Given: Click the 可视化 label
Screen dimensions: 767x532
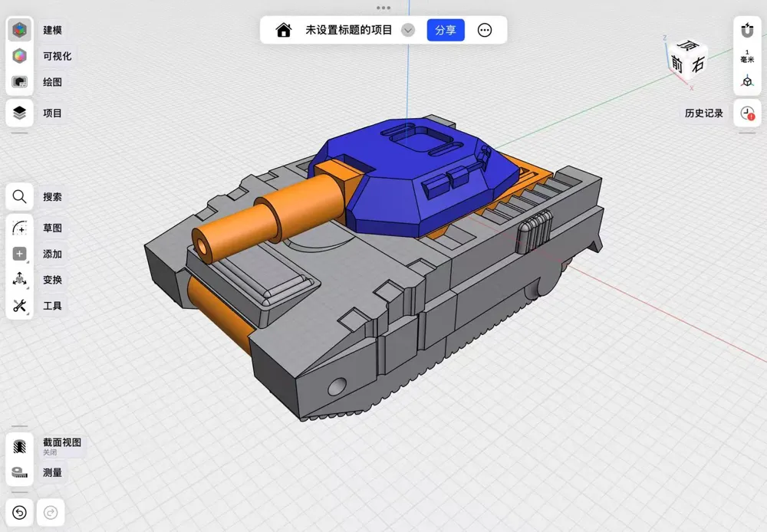Looking at the screenshot, I should [58, 56].
